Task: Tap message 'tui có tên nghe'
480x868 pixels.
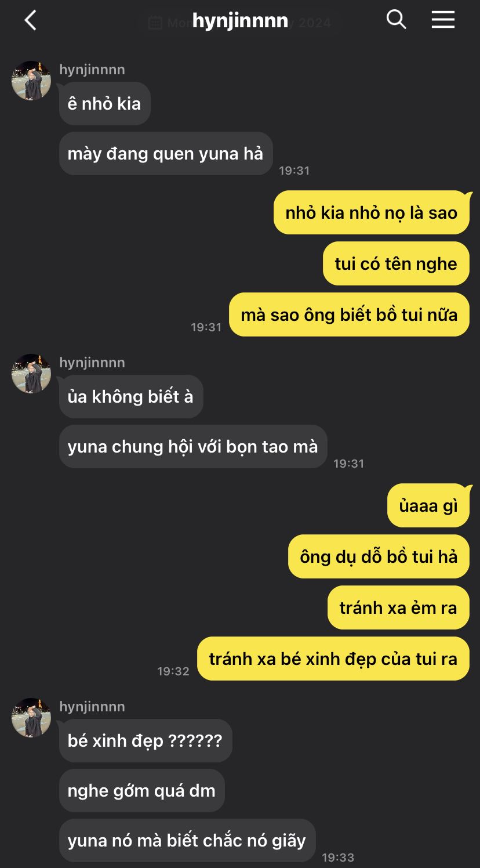Action: tap(396, 264)
